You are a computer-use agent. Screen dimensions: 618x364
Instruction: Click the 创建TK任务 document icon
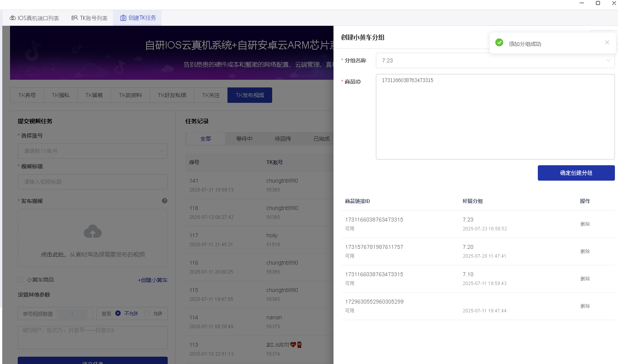click(123, 18)
